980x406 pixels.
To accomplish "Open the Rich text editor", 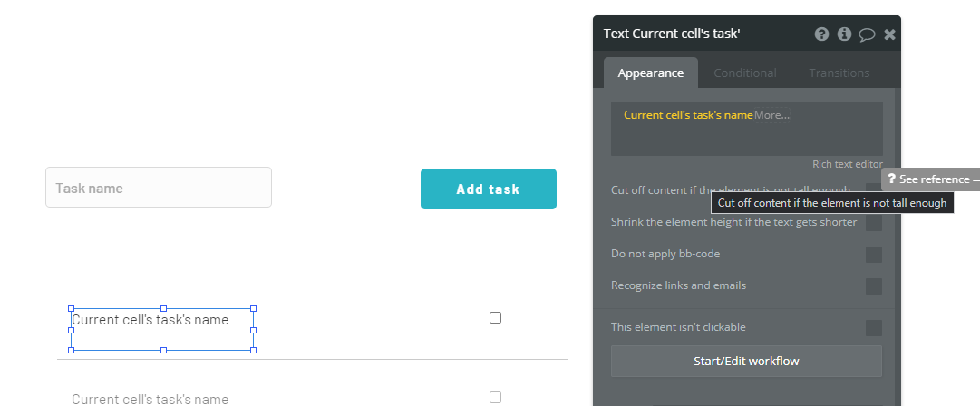I will click(847, 164).
